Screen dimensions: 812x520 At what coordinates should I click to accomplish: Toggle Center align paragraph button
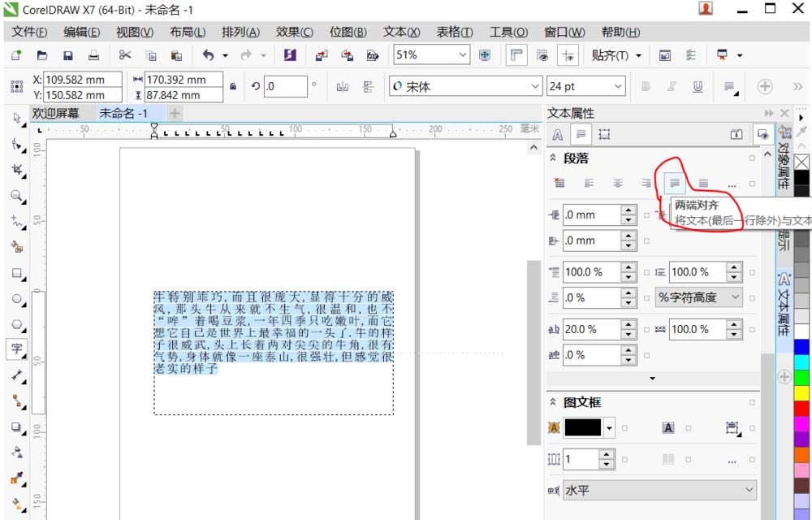[x=617, y=183]
